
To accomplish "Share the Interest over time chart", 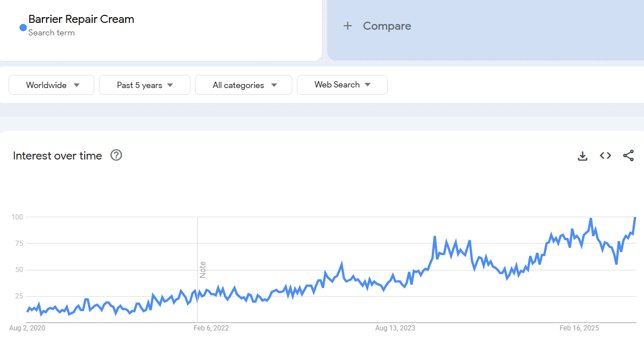I will click(x=628, y=155).
